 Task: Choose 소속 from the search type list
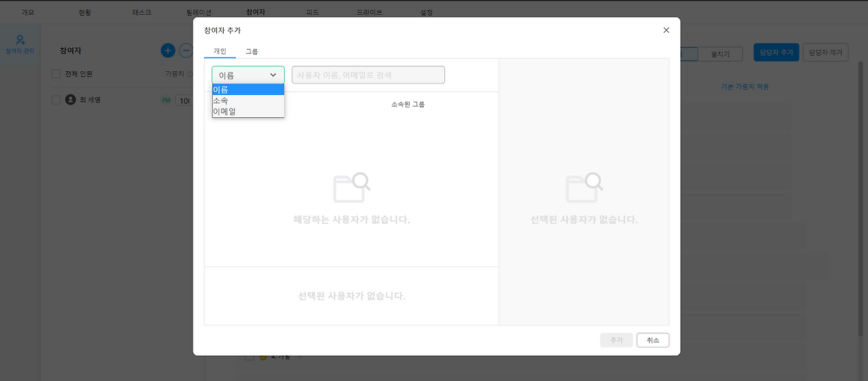tap(248, 100)
